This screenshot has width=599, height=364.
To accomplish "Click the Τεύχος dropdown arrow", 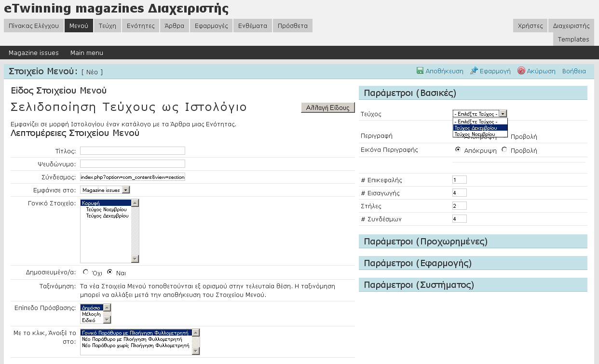I will point(503,114).
